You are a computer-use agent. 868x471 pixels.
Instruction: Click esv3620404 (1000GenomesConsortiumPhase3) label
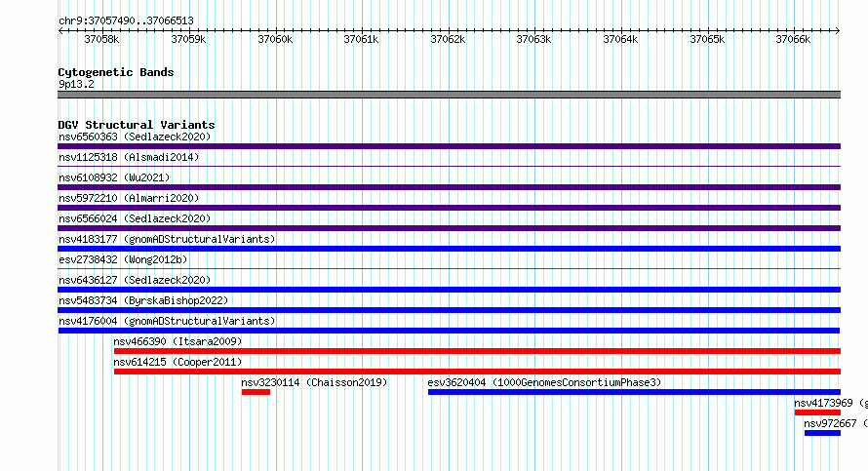coord(545,382)
